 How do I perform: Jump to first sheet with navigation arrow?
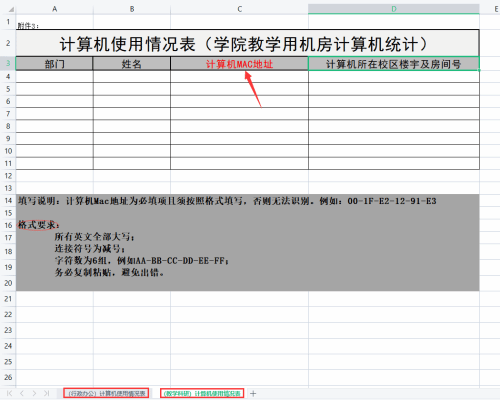point(9,393)
